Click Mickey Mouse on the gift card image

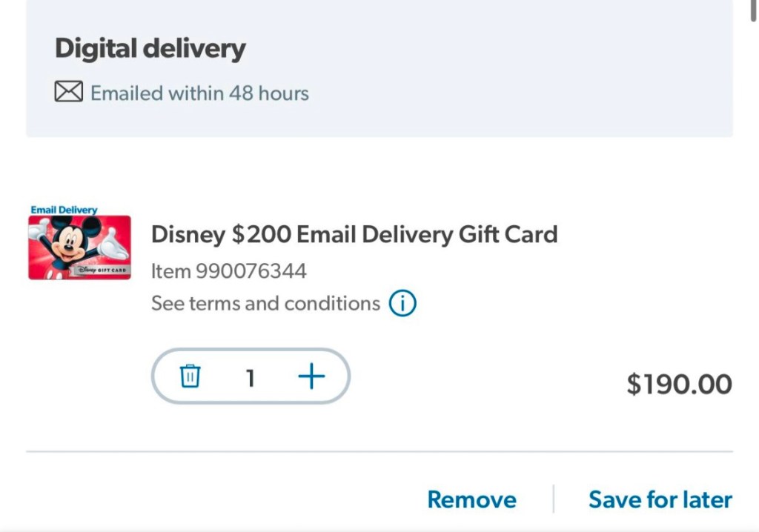pos(72,243)
